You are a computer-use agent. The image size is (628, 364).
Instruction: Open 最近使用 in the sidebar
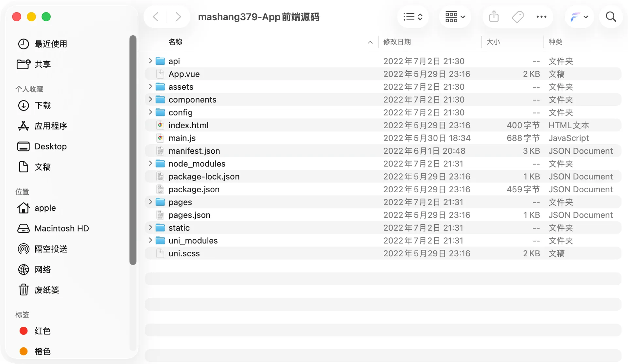coord(43,44)
